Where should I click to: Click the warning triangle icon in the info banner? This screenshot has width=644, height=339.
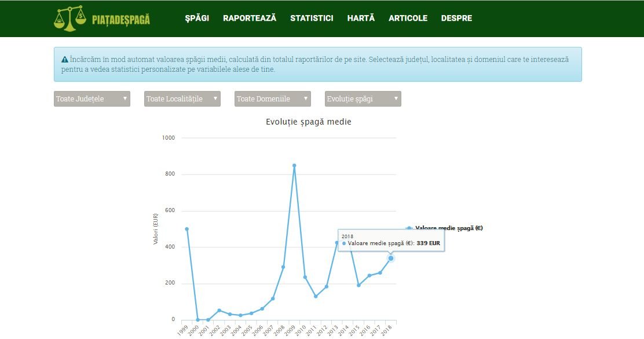point(65,58)
